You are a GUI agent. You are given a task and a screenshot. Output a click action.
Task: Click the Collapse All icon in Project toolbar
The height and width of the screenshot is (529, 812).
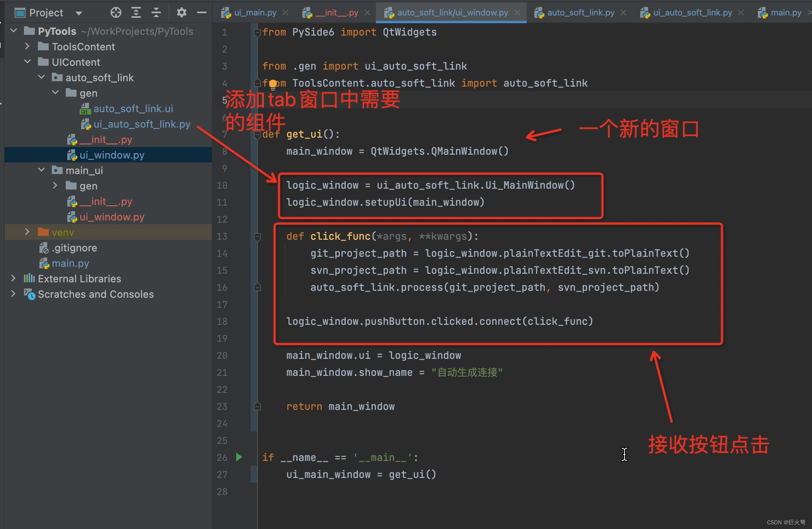pyautogui.click(x=156, y=13)
